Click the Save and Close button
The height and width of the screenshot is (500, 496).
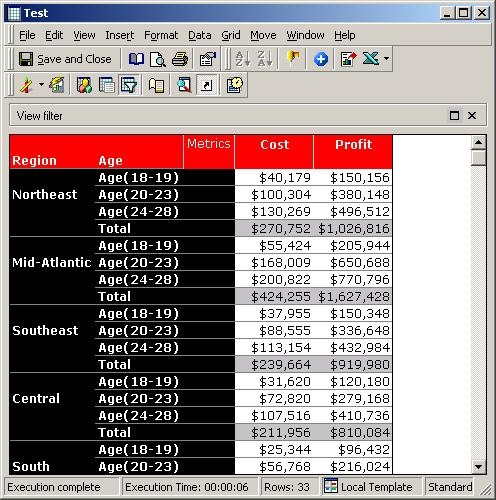[65, 59]
